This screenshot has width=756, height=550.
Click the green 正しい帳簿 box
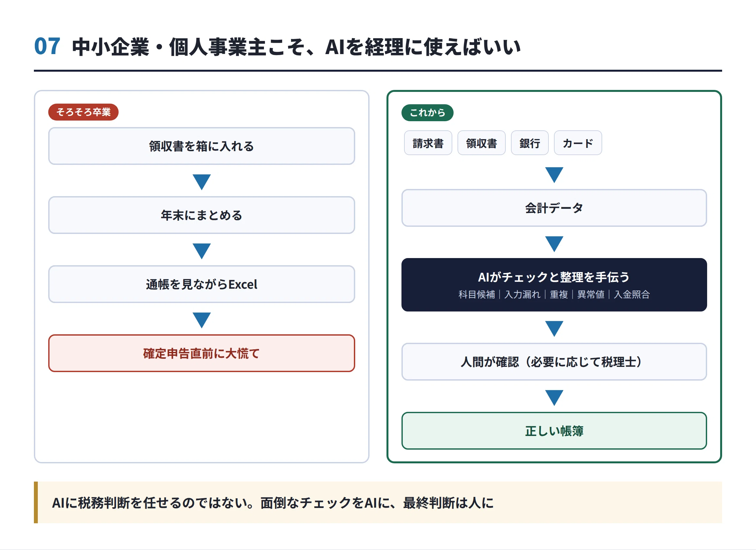[x=554, y=431]
